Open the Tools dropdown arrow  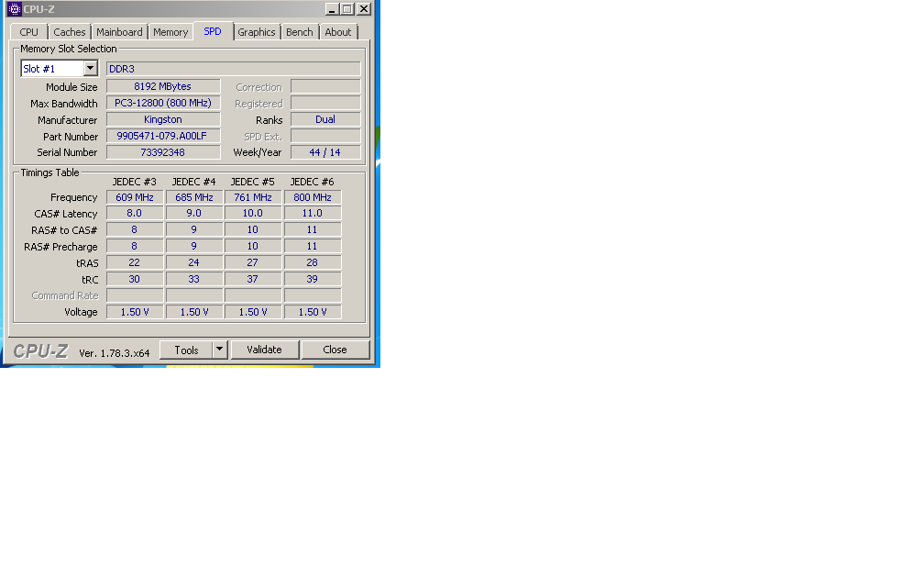220,350
